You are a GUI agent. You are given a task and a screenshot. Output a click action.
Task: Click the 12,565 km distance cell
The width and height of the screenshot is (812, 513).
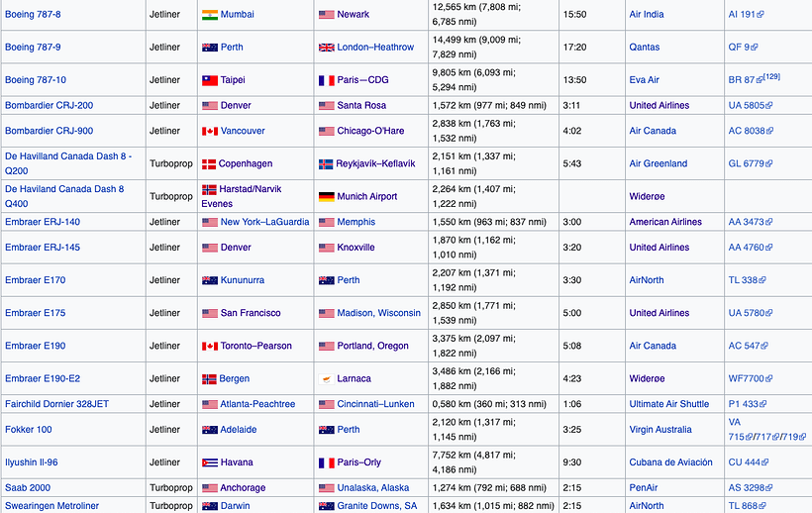click(x=493, y=15)
